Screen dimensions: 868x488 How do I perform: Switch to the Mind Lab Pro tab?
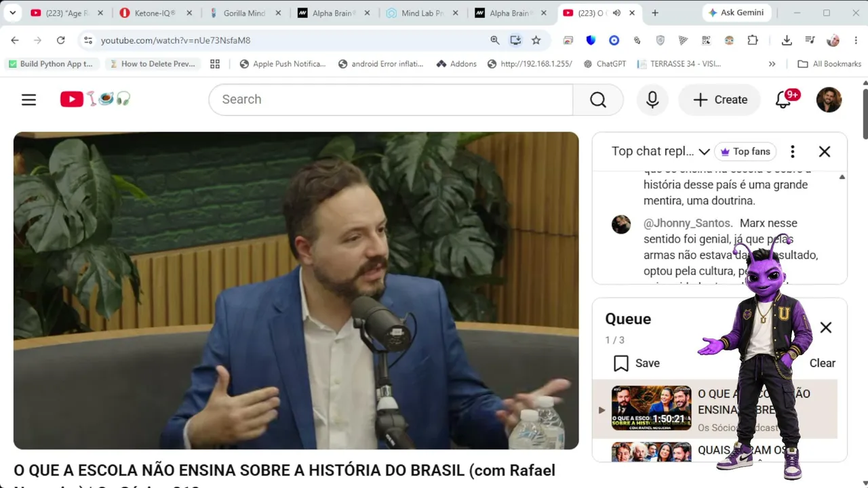click(422, 13)
